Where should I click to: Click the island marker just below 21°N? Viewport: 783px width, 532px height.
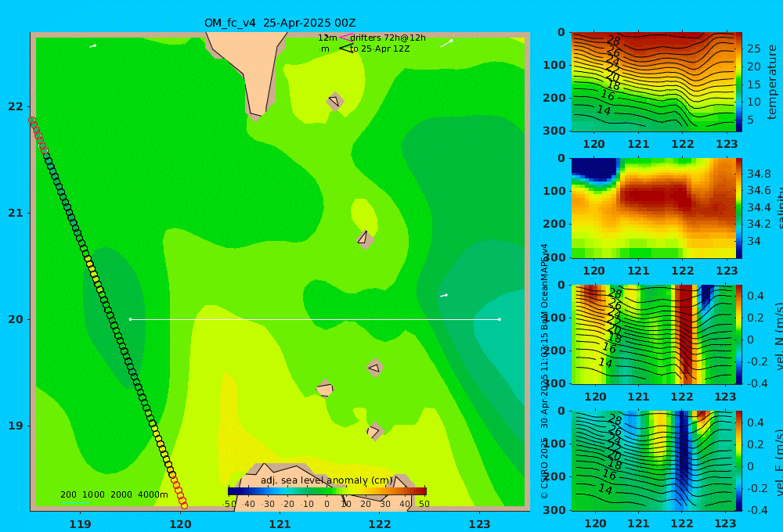[x=365, y=239]
